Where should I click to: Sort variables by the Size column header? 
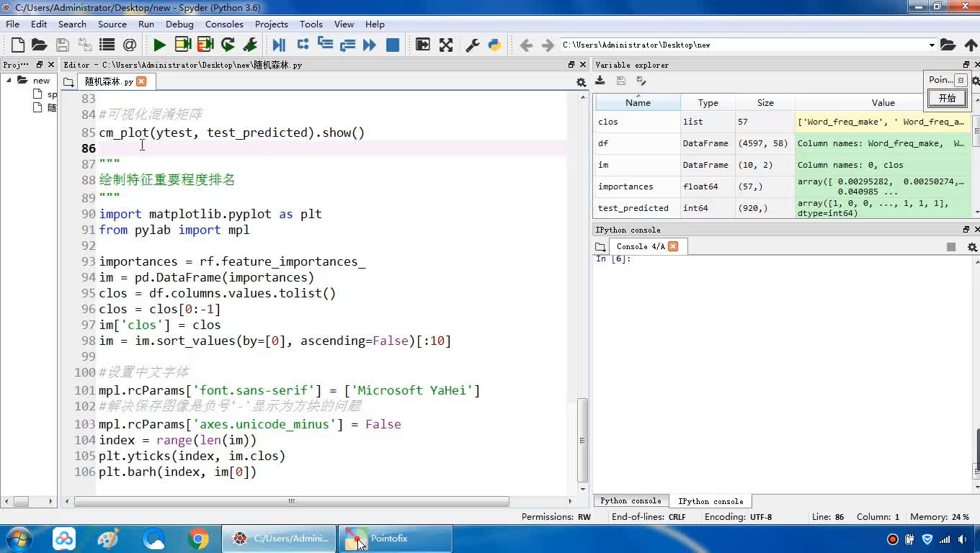(x=765, y=102)
